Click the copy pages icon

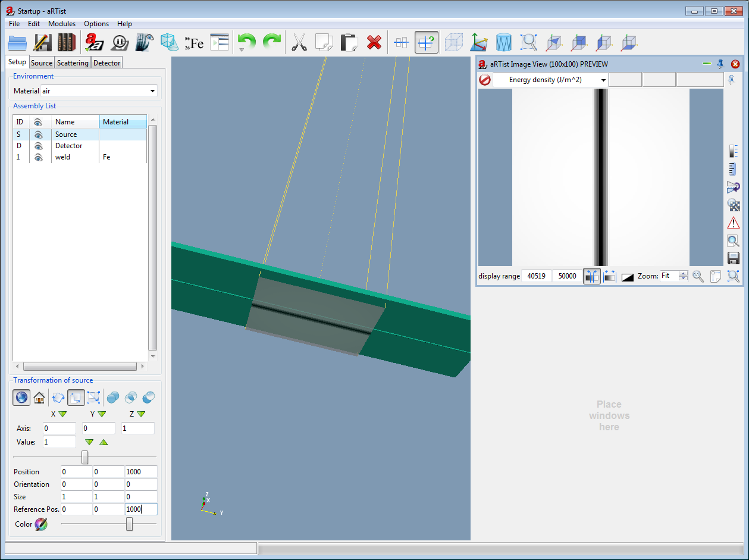324,42
